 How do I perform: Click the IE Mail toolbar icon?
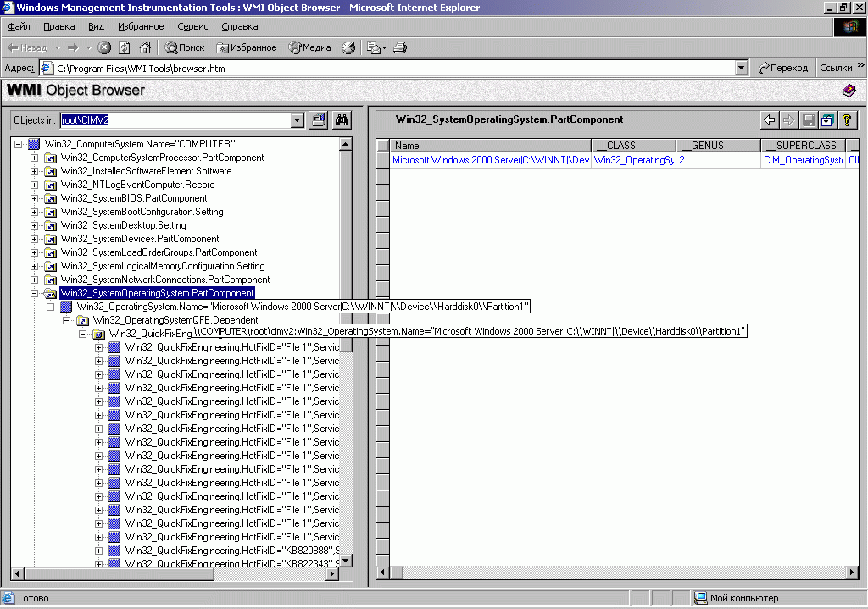[x=376, y=47]
